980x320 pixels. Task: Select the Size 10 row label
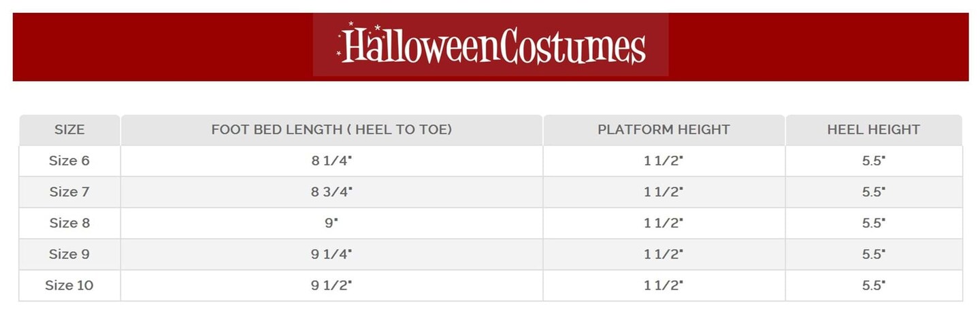pyautogui.click(x=69, y=285)
